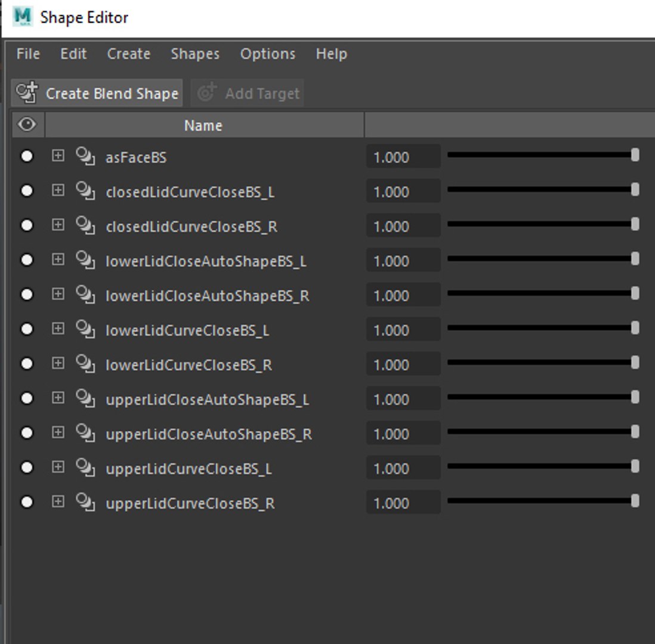Click blend shape icon of lowerLidCloseAutoShapeBS_R

[85, 295]
